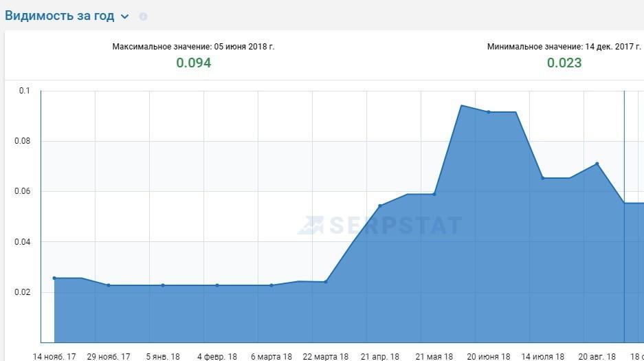Select the first data point at 14 нояб. 17

[54, 278]
